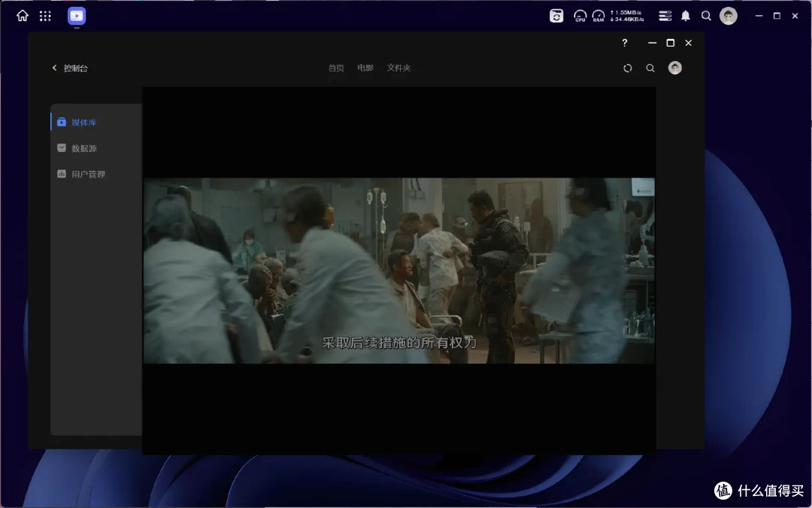This screenshot has width=812, height=508.
Task: Click the 控制台 label
Action: point(76,68)
